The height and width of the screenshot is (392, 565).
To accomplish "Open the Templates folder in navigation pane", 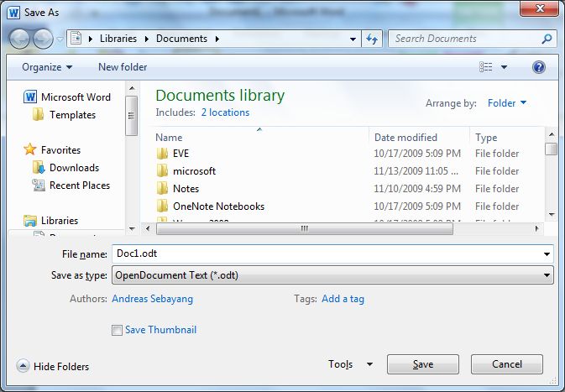I will coord(72,115).
